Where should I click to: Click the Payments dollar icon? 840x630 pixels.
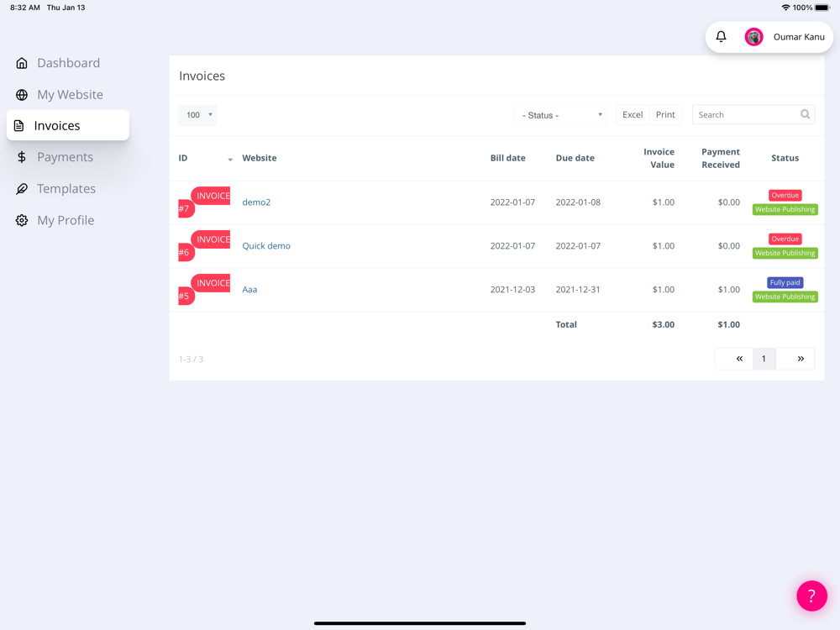(22, 157)
